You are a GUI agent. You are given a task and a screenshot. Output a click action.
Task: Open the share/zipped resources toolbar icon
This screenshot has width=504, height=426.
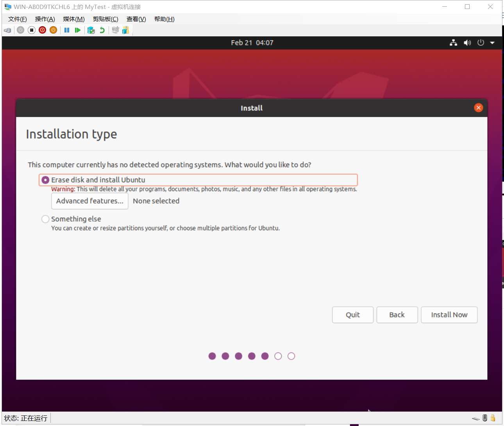125,30
